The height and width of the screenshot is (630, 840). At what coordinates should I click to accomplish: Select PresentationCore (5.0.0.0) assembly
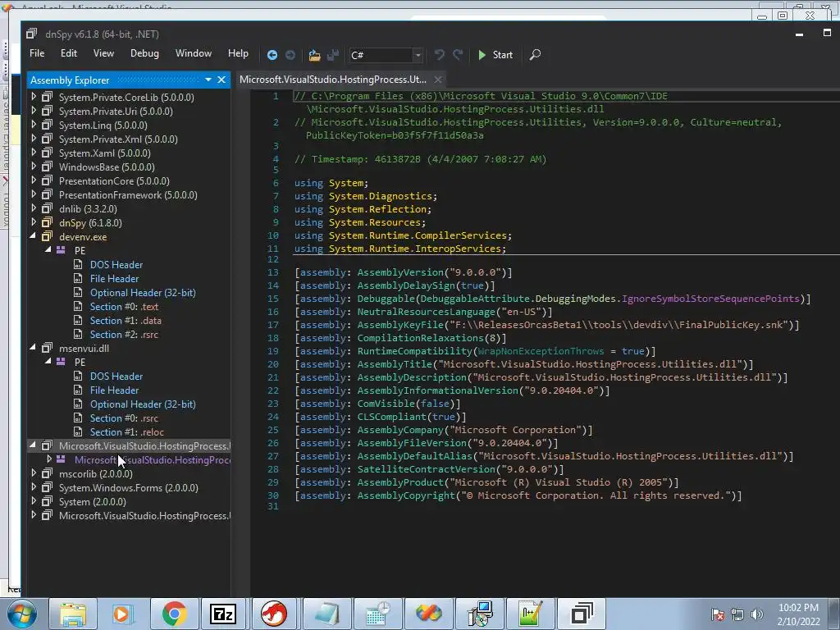pos(114,181)
